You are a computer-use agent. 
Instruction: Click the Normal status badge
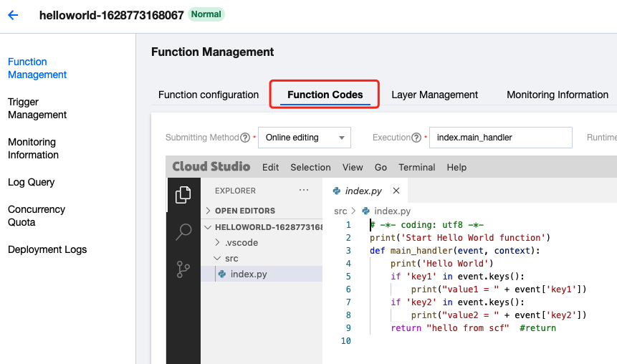pyautogui.click(x=206, y=14)
